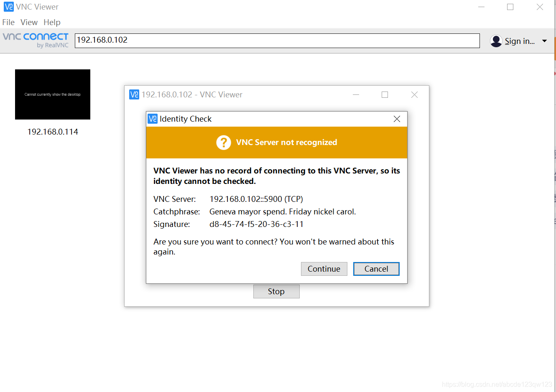556x392 pixels.
Task: Select the server address 192.168.0.102::5900 (TCP)
Action: point(256,199)
